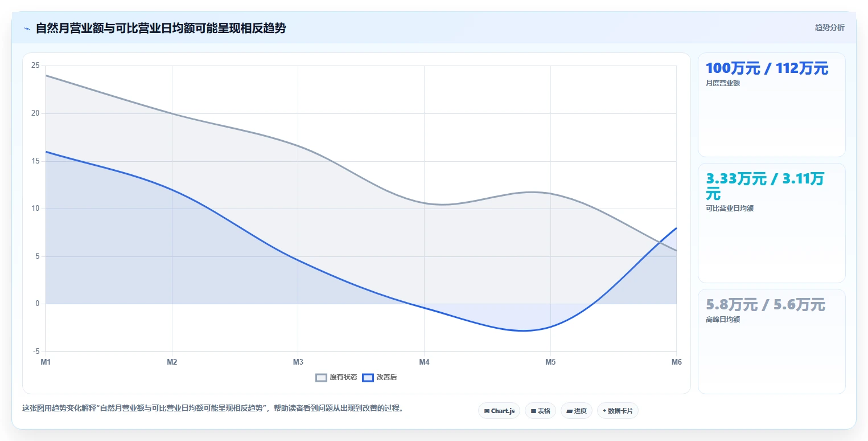The width and height of the screenshot is (868, 441).
Task: Select the Chart.js tag
Action: pos(499,411)
